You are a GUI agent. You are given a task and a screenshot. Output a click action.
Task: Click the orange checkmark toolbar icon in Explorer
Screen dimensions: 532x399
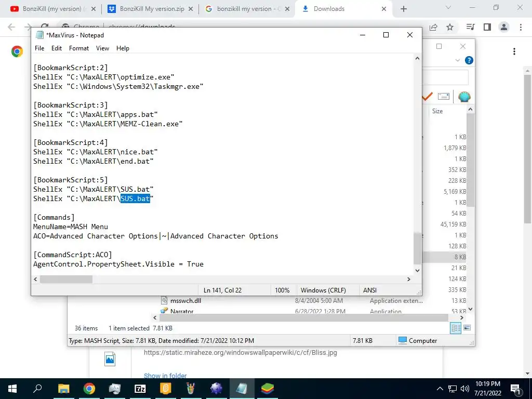(x=427, y=96)
